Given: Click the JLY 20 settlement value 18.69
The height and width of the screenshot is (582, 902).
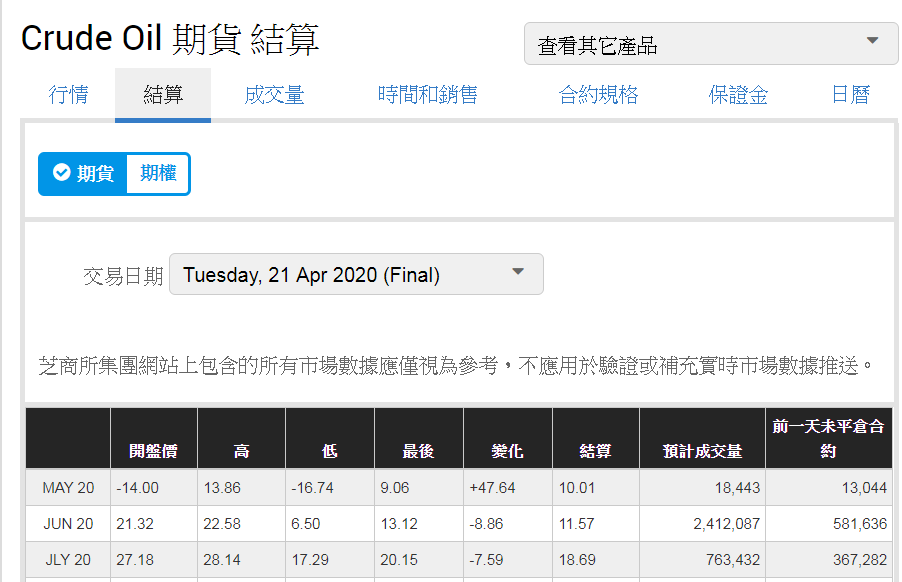Looking at the screenshot, I should [x=577, y=560].
